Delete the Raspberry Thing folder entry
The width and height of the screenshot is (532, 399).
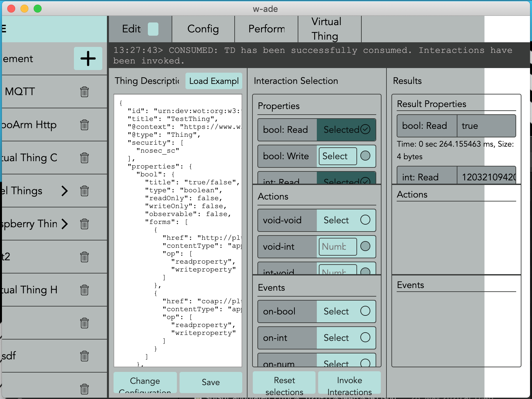point(84,224)
